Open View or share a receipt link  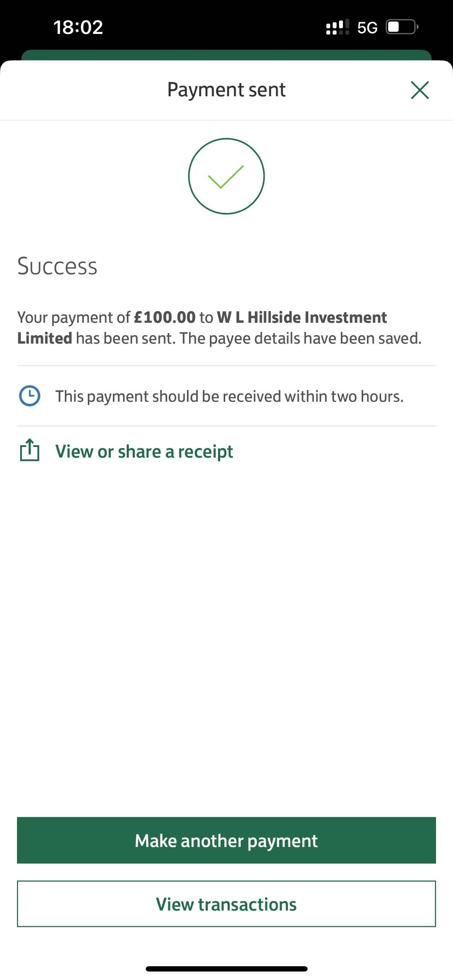pos(144,452)
